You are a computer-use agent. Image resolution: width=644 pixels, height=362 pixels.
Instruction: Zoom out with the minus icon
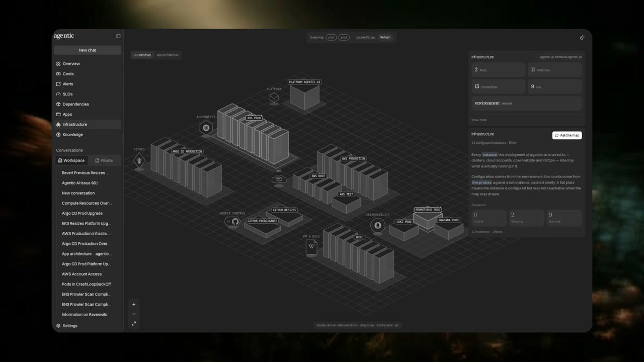click(x=134, y=314)
